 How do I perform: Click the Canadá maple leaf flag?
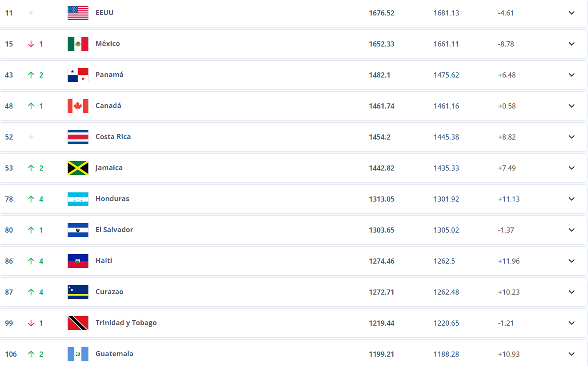pos(78,106)
